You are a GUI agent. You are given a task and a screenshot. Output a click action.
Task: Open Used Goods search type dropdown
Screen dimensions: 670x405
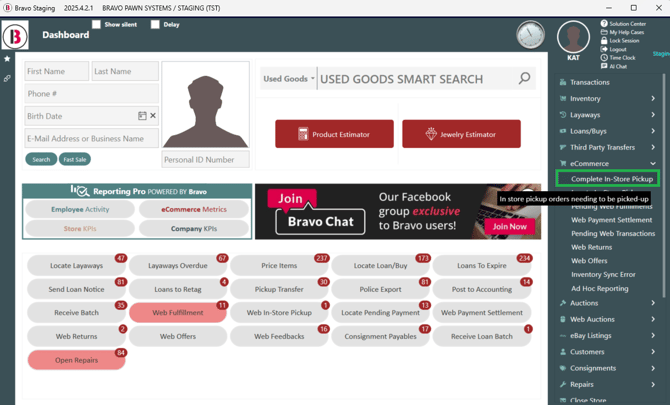(288, 79)
